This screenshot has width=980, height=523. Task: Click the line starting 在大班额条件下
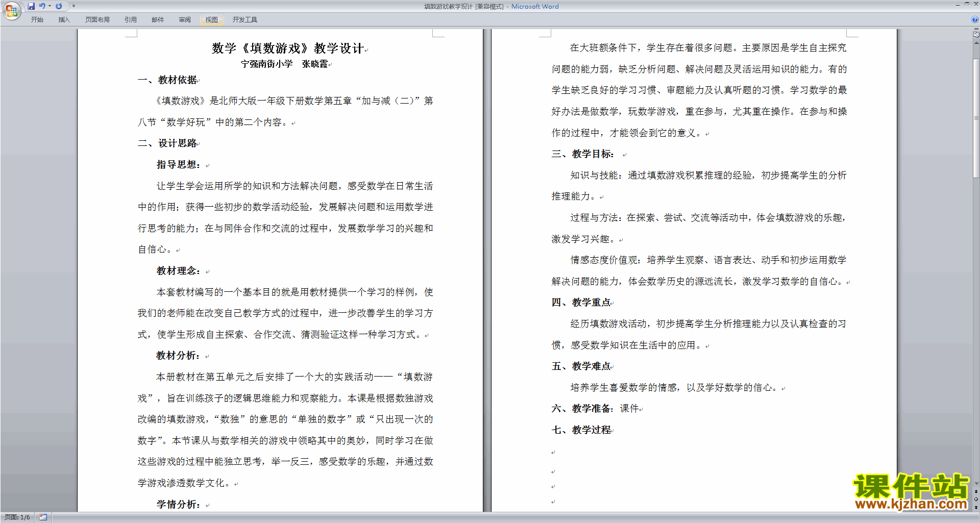point(708,48)
